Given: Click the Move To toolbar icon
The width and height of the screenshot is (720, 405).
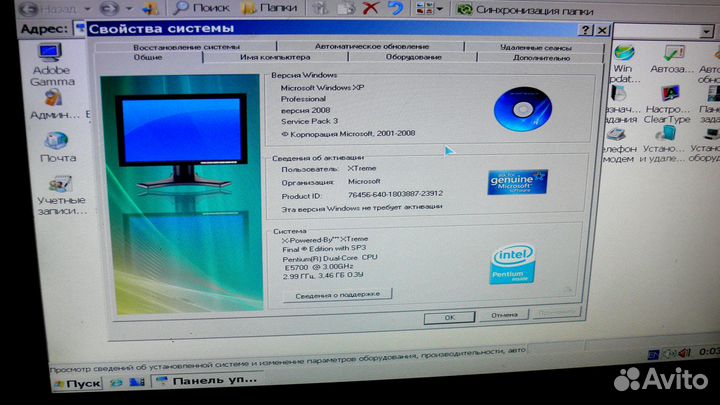Looking at the screenshot, I should (321, 7).
